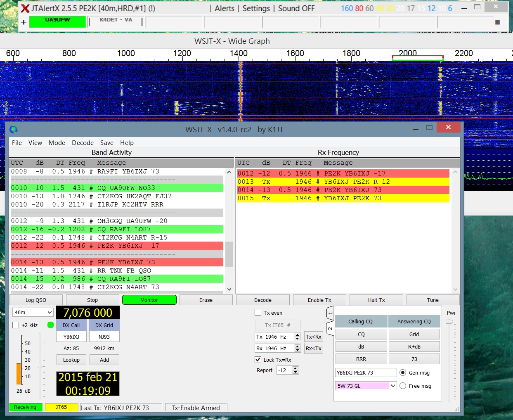Check the Tx even box
The image size is (513, 420).
point(258,313)
